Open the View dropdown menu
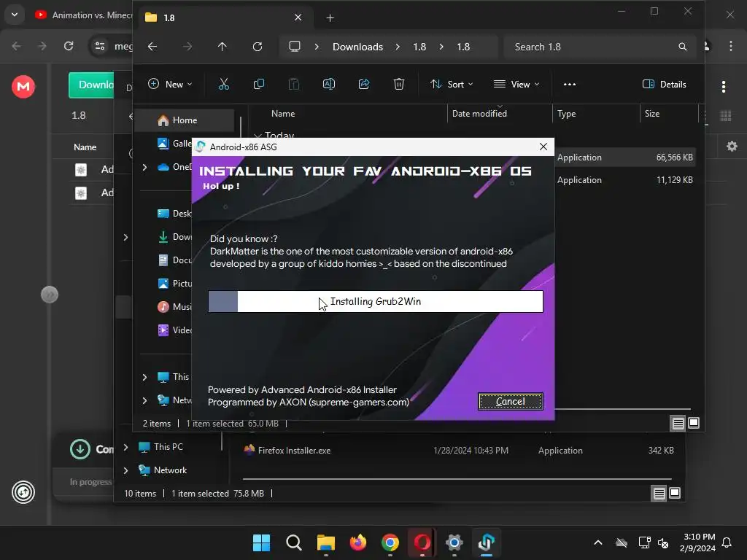The image size is (747, 560). point(516,85)
